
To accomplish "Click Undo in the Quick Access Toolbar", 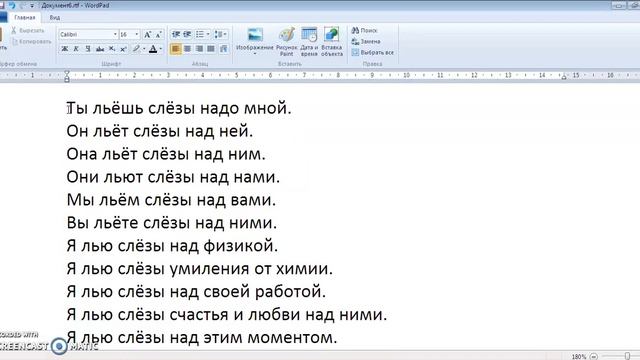I will (12, 6).
